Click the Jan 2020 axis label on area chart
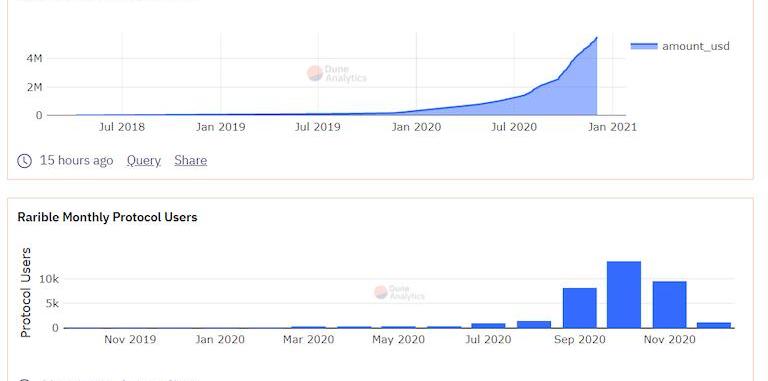The height and width of the screenshot is (381, 768). [x=416, y=127]
